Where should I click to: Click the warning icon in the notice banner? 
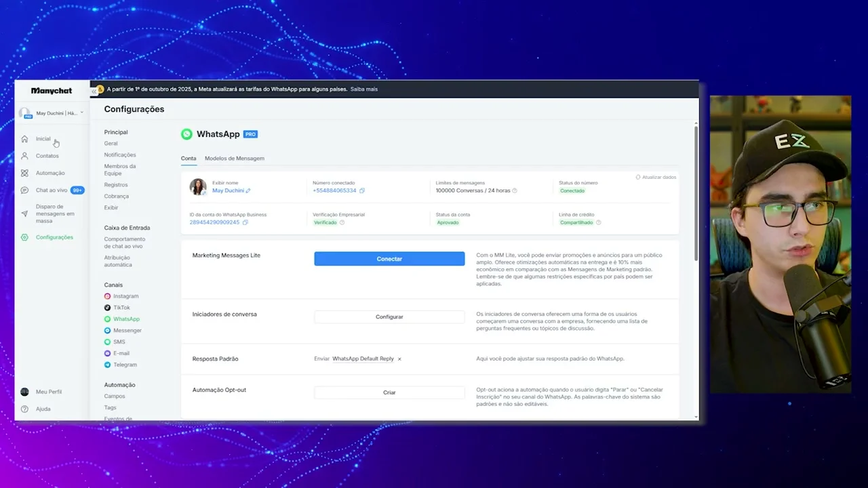[100, 89]
